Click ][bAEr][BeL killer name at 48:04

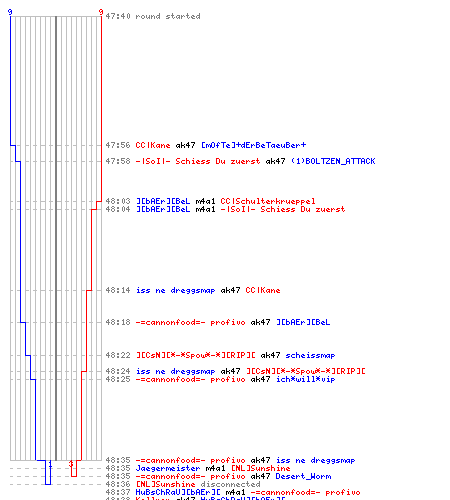click(163, 209)
